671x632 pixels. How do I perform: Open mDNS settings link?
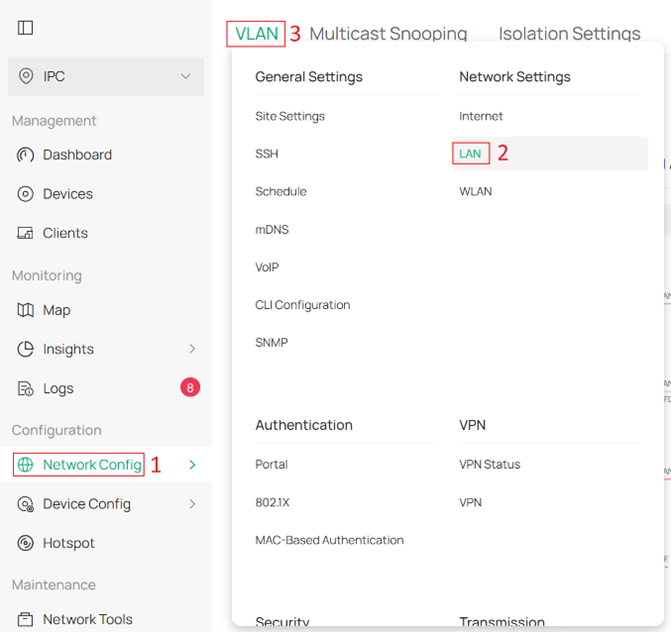272,229
